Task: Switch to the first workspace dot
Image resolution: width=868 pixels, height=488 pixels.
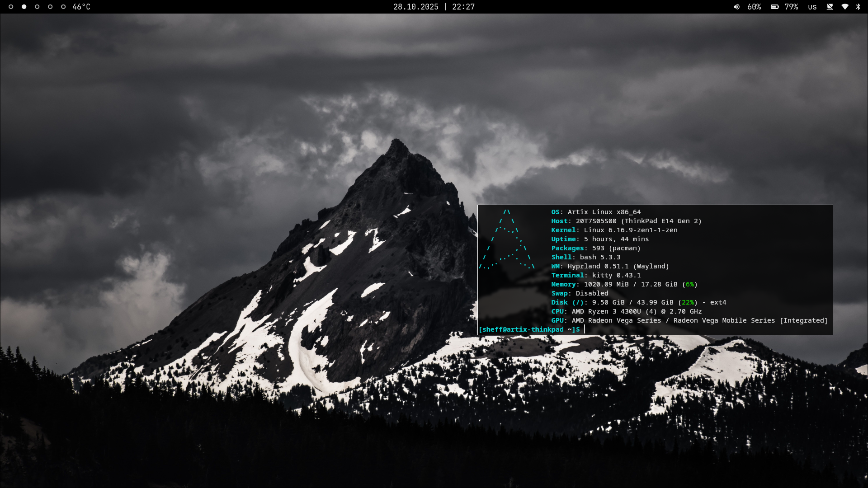Action: (x=11, y=7)
